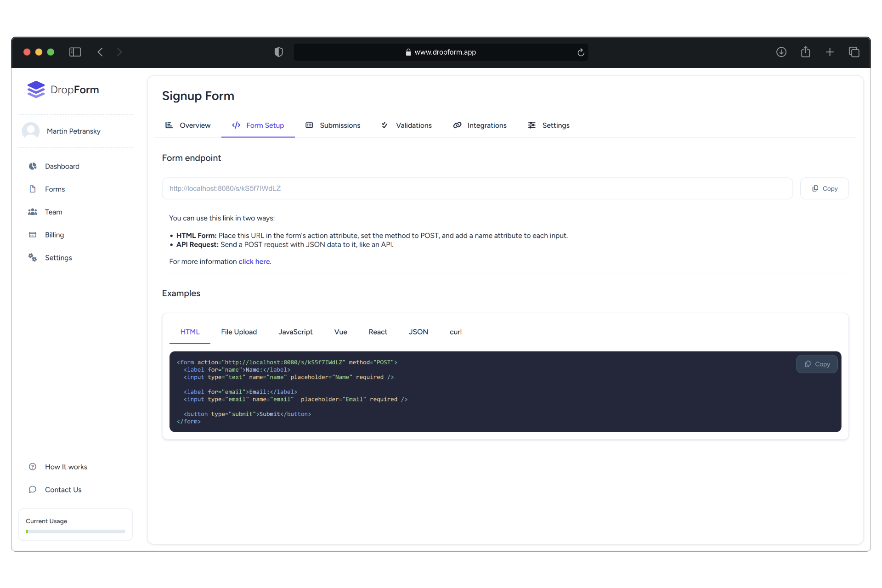Screen dimensions: 882x588
Task: Switch to the Submissions tab
Action: click(340, 125)
